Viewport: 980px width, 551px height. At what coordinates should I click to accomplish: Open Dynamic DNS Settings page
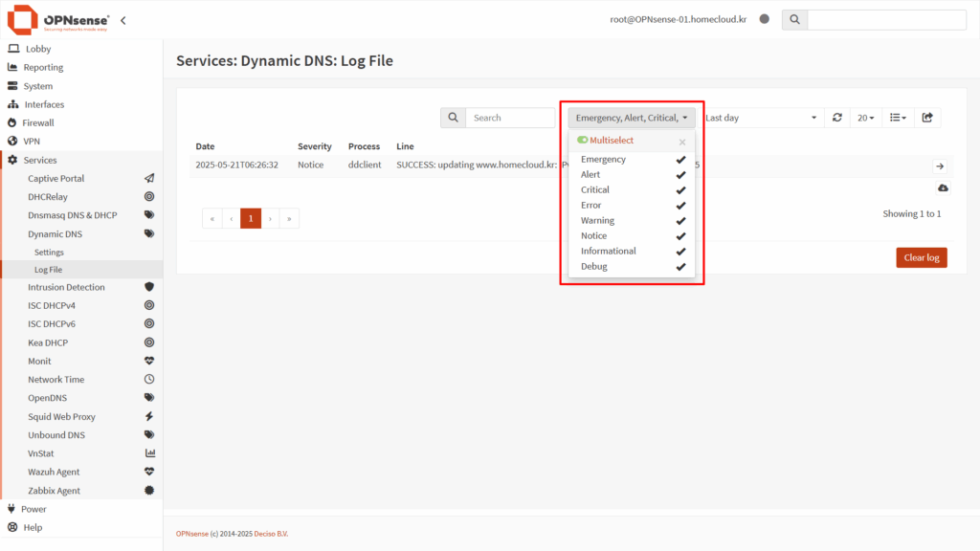click(x=49, y=253)
